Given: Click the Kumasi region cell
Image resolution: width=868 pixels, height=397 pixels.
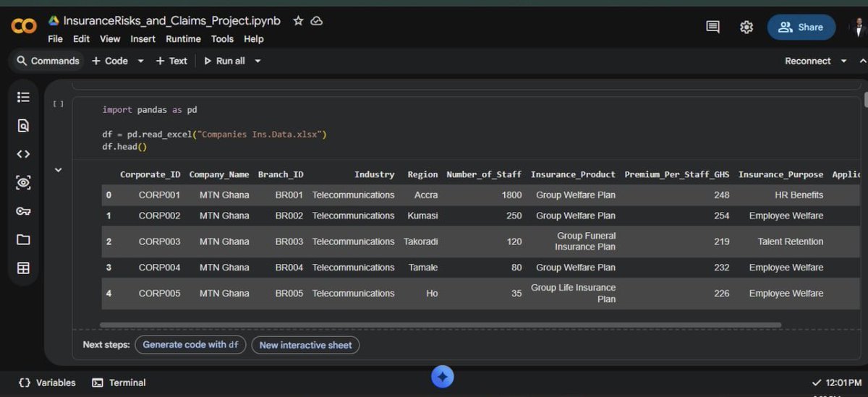Looking at the screenshot, I should click(422, 215).
